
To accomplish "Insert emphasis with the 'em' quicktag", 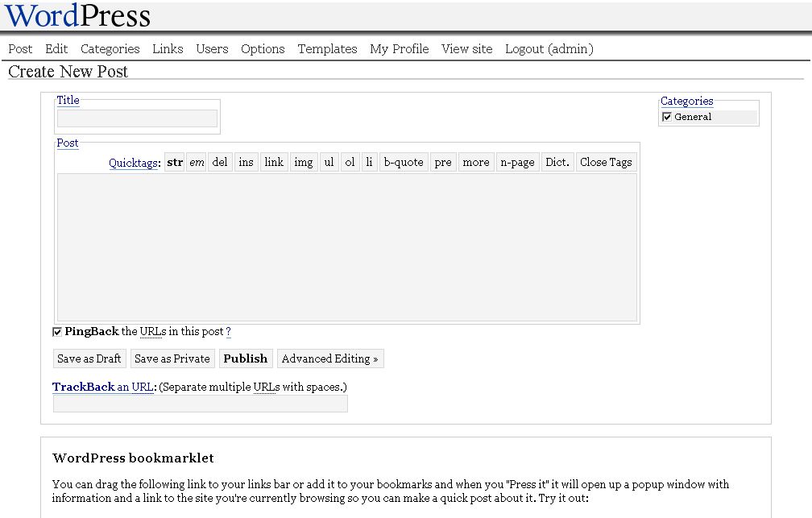I will point(197,162).
